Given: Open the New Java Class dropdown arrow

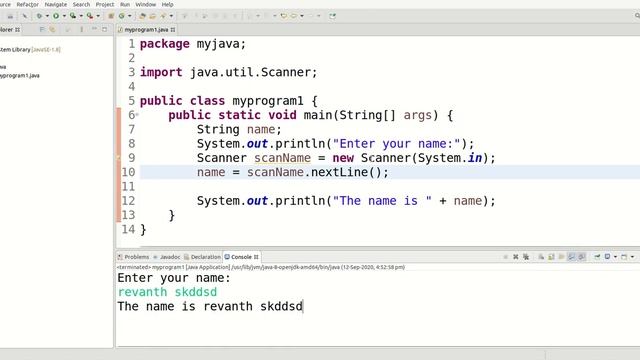Looking at the screenshot, I should tap(130, 16).
